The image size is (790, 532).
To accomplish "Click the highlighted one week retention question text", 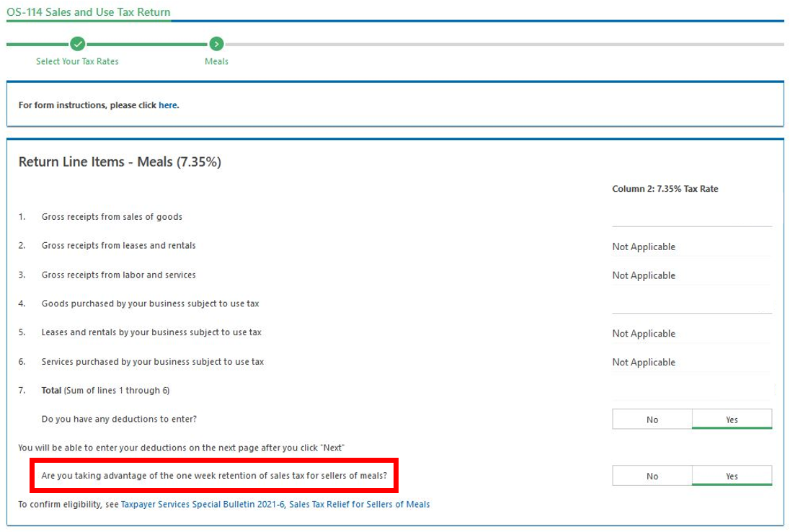I will [x=214, y=476].
